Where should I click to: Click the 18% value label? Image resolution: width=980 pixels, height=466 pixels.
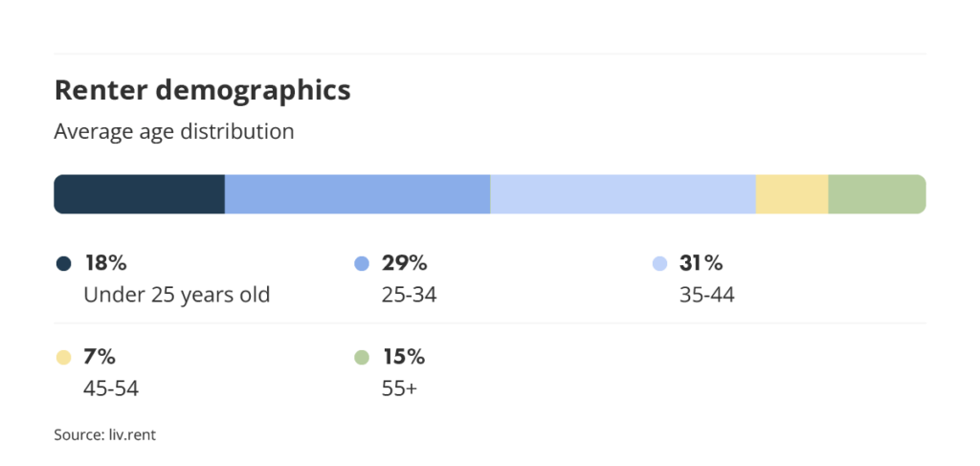tap(106, 263)
